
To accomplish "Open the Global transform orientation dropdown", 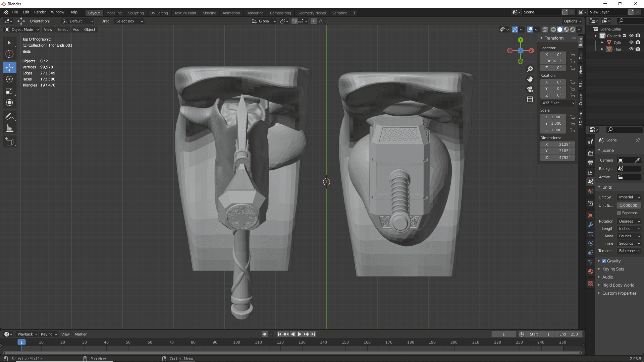I will point(264,21).
